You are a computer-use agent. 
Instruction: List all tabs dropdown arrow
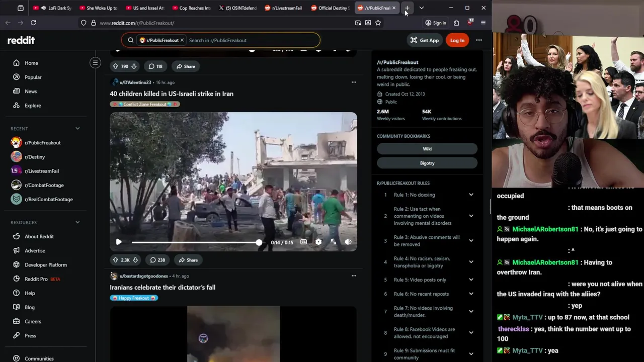pyautogui.click(x=422, y=8)
